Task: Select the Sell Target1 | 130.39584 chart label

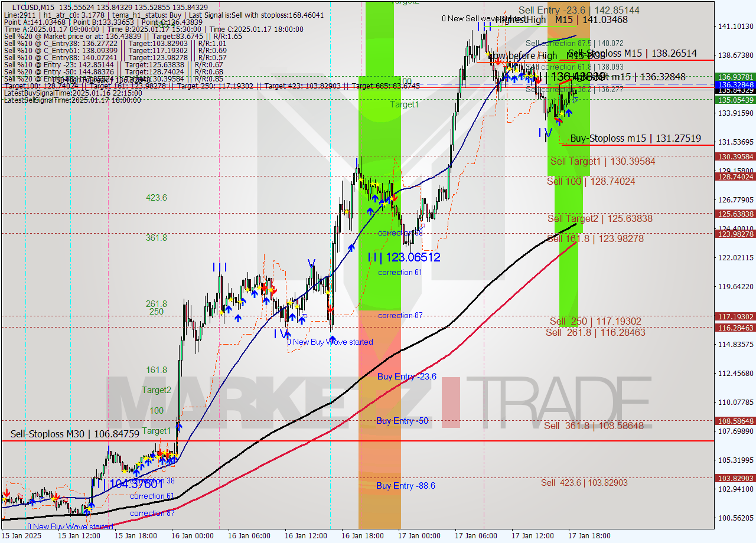Action: point(602,161)
